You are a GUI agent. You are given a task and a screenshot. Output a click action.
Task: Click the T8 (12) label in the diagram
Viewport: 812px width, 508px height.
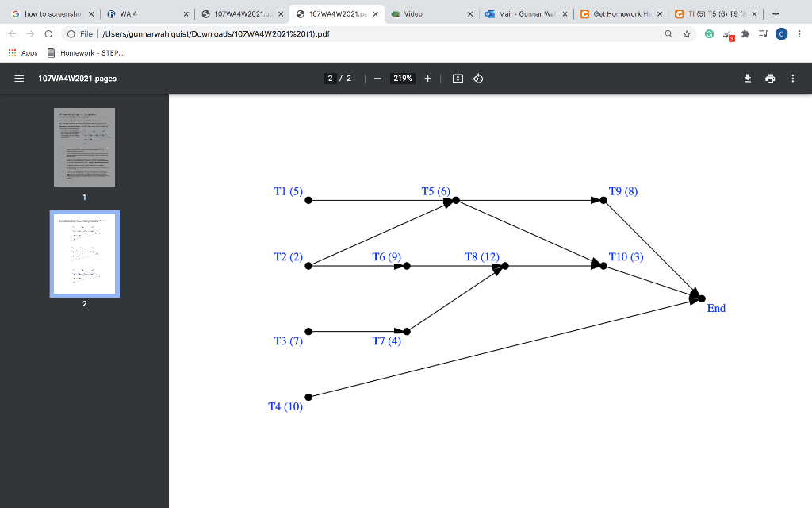(x=482, y=256)
